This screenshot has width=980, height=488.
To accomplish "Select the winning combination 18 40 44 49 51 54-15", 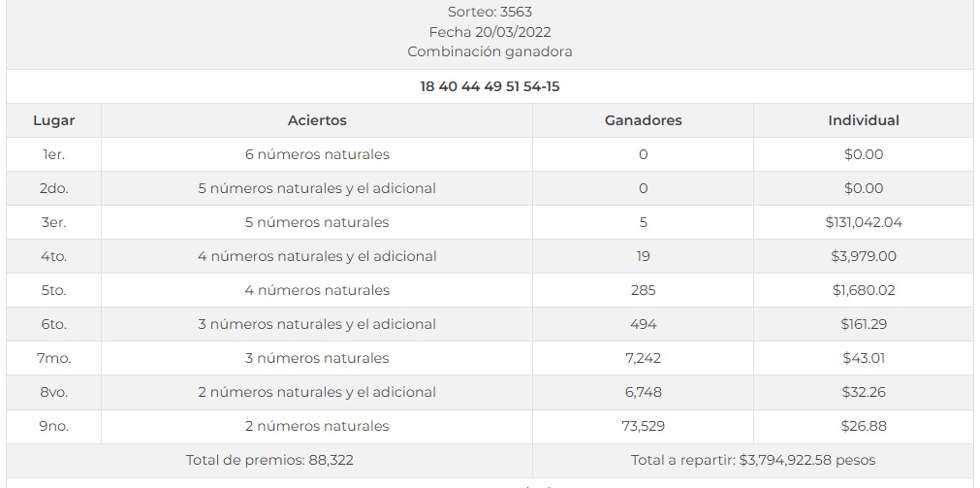I will (x=490, y=86).
